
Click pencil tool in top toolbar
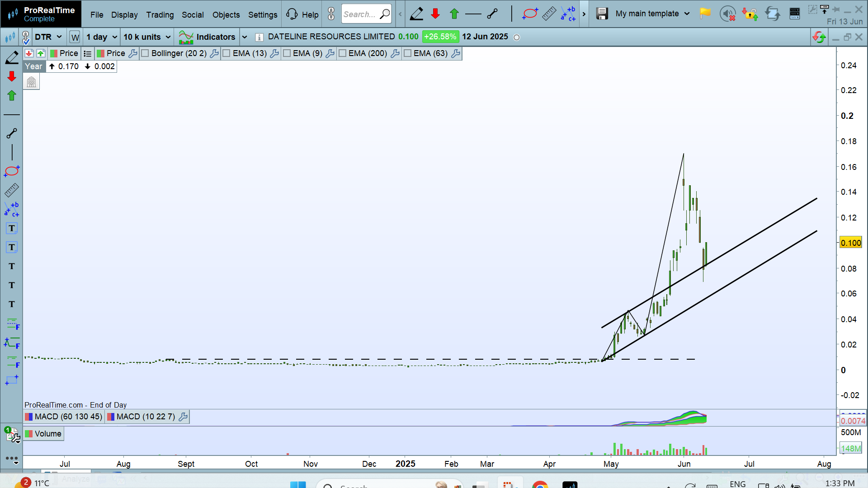pyautogui.click(x=416, y=14)
